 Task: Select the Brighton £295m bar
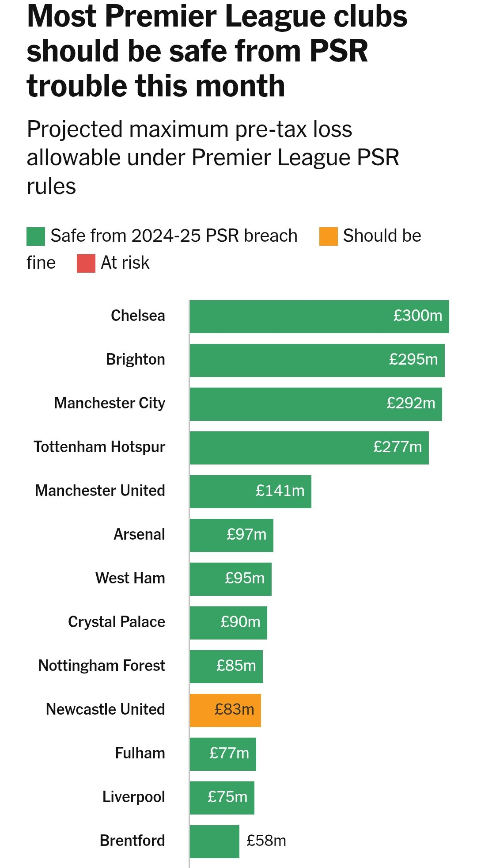click(317, 360)
